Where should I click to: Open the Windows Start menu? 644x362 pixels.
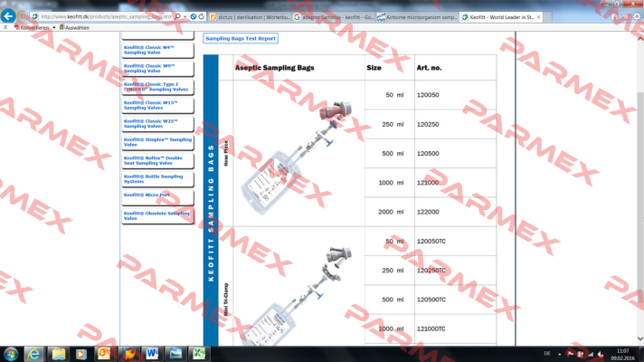click(11, 354)
